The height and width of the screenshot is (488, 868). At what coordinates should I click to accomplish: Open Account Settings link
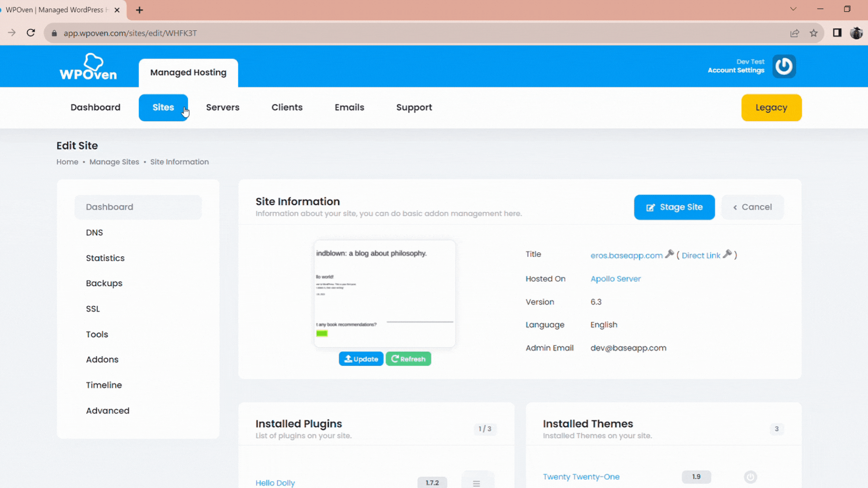(736, 70)
